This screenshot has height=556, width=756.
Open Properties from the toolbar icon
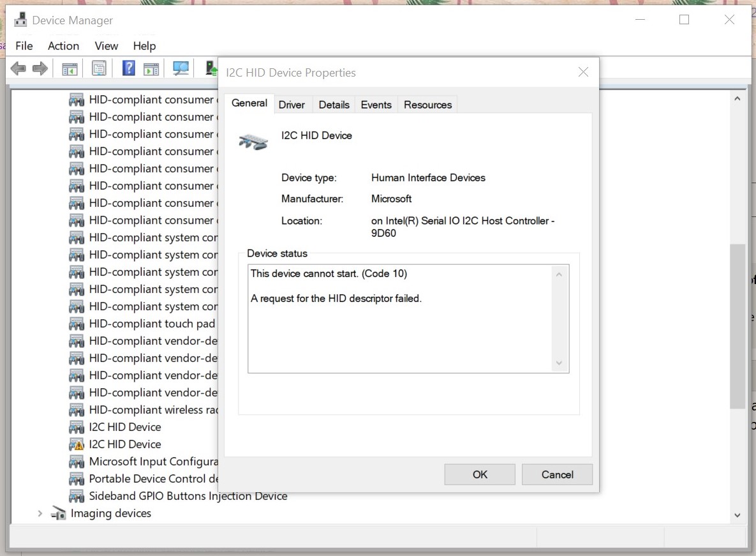click(99, 68)
